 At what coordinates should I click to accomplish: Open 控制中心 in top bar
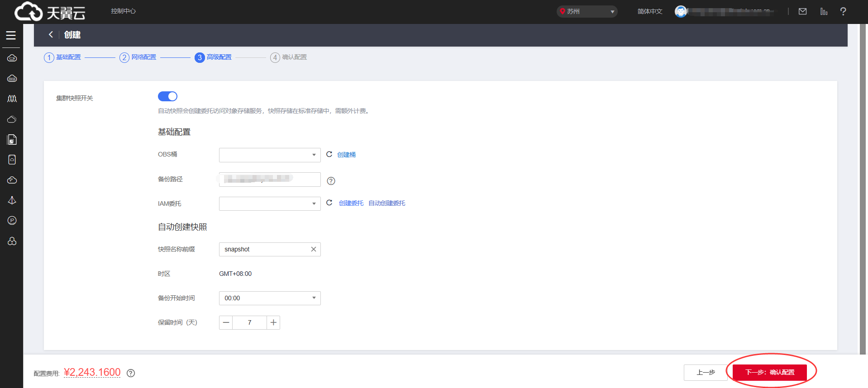point(123,11)
